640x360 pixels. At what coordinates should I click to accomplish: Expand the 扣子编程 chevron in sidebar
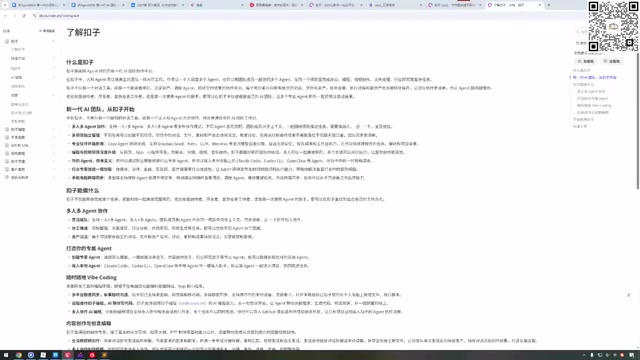click(x=53, y=129)
